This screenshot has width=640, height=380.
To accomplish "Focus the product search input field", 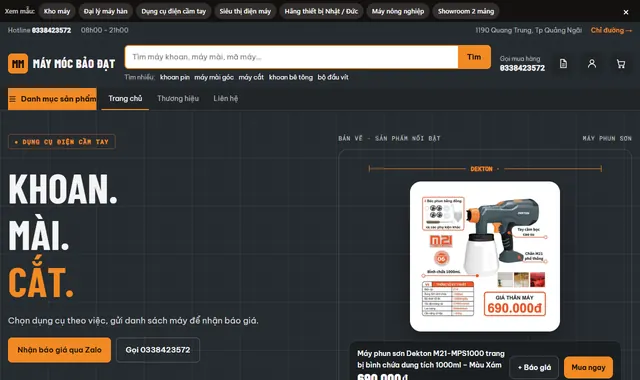I will pyautogui.click(x=291, y=57).
